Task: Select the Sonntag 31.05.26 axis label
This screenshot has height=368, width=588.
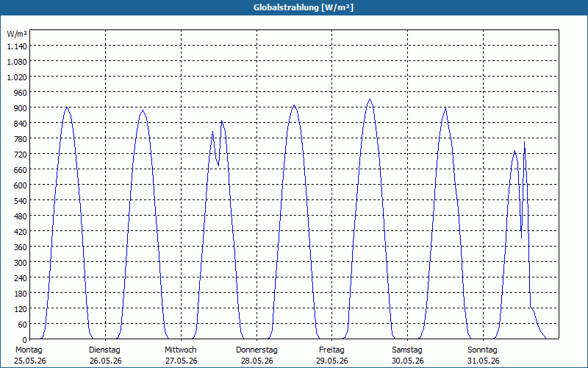Action: pyautogui.click(x=483, y=355)
